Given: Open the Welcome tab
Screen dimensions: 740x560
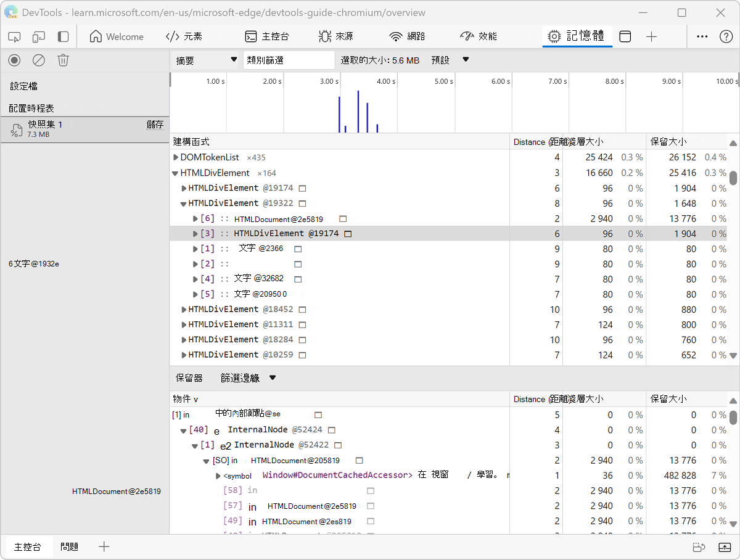Looking at the screenshot, I should (117, 37).
